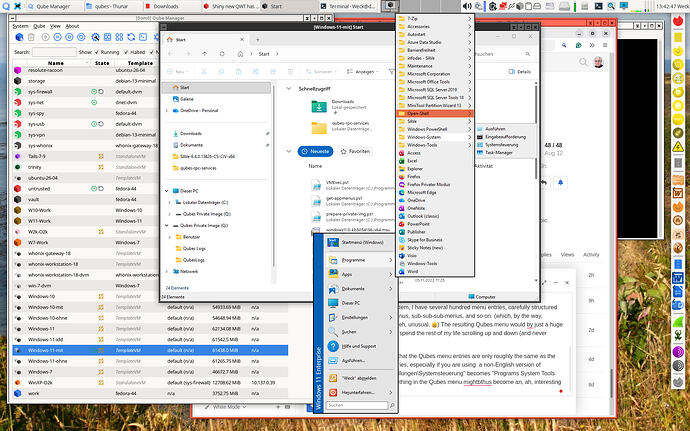The image size is (690, 431).
Task: Select the Windows-11-mit row in Qube Manager
Action: pyautogui.click(x=150, y=350)
